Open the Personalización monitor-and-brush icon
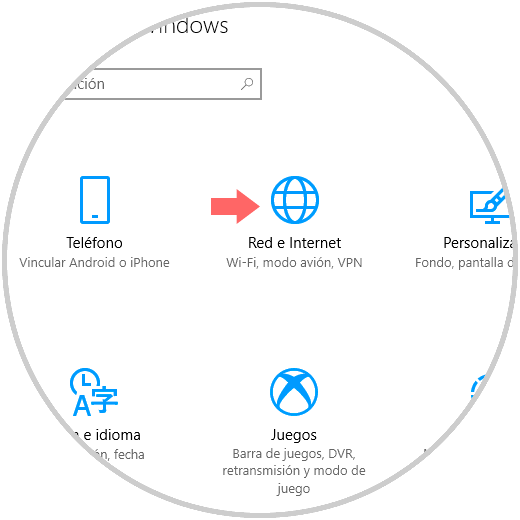 [x=490, y=206]
